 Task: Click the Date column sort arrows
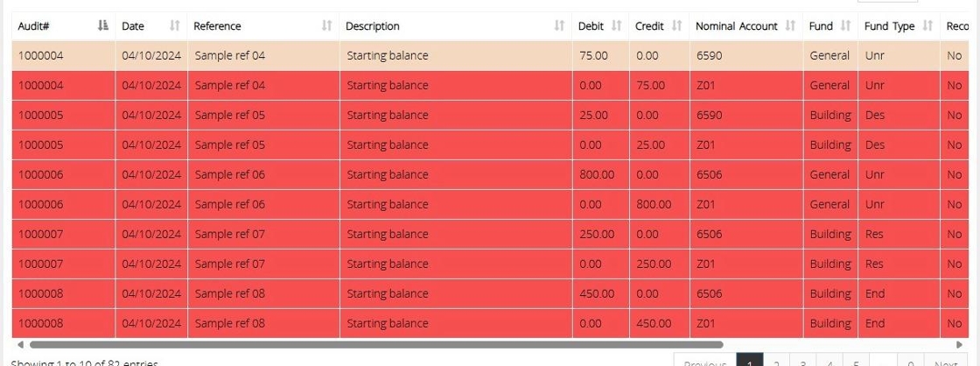(x=174, y=26)
